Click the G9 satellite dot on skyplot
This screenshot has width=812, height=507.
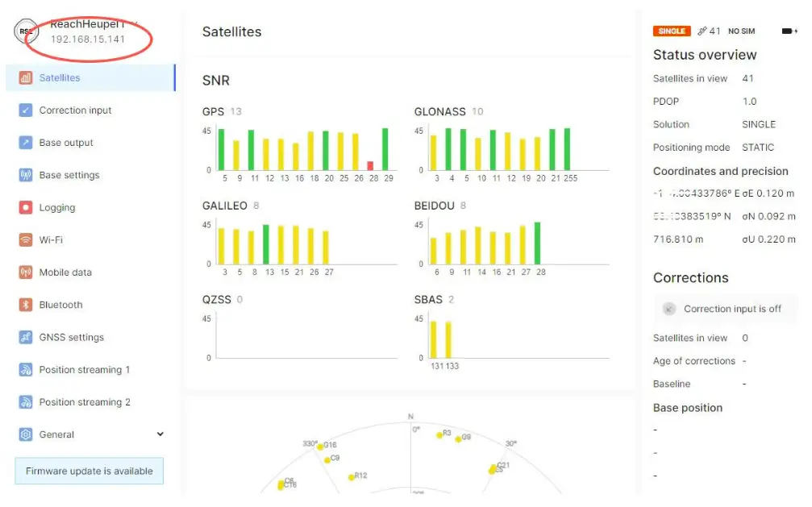(x=458, y=439)
